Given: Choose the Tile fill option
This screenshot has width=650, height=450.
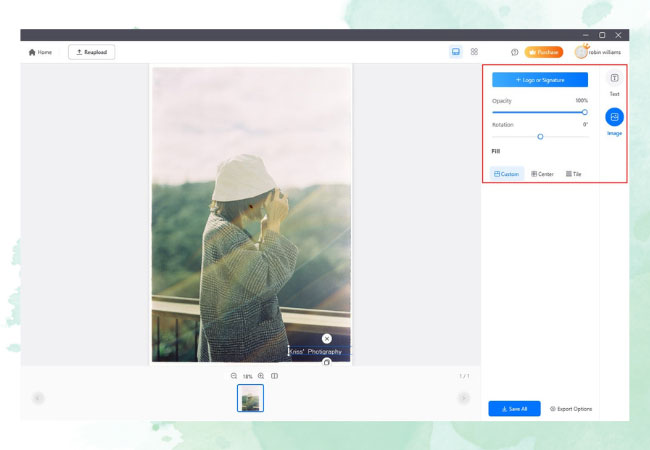Looking at the screenshot, I should tap(573, 174).
